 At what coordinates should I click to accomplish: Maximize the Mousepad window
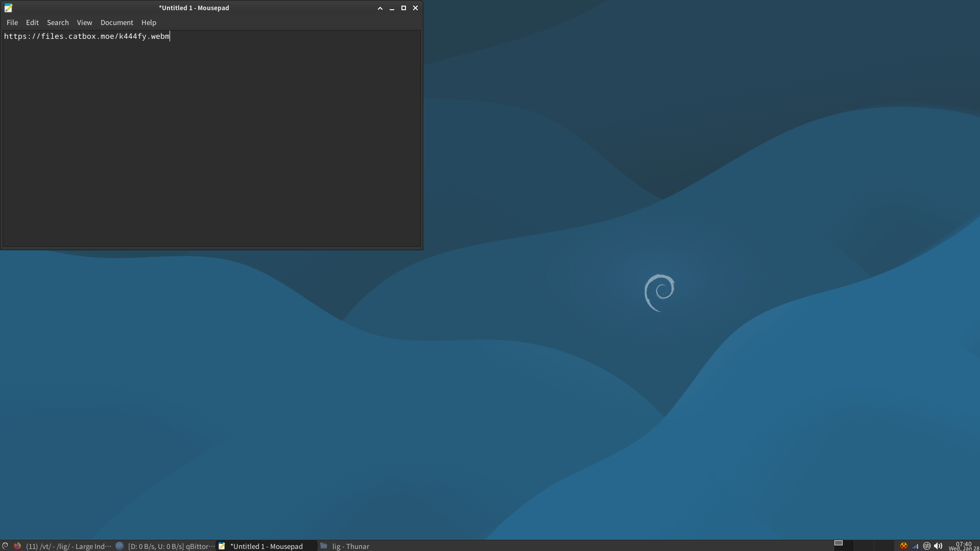(x=403, y=8)
